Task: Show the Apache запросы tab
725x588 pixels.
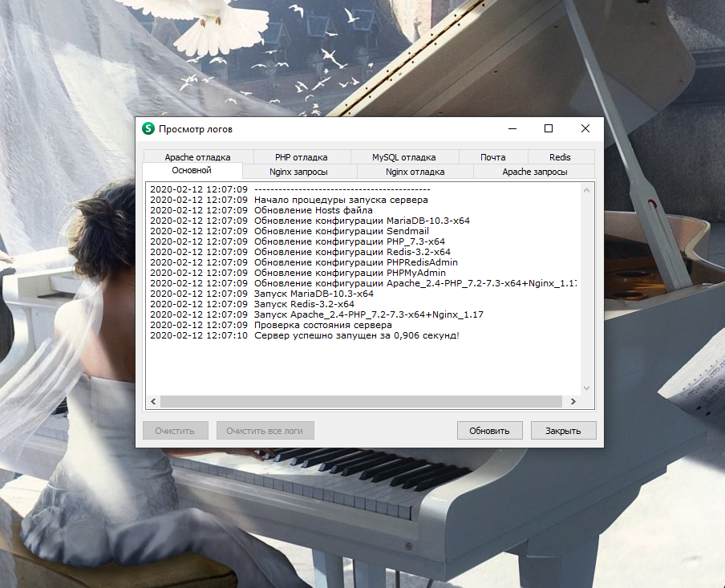Action: [x=534, y=172]
